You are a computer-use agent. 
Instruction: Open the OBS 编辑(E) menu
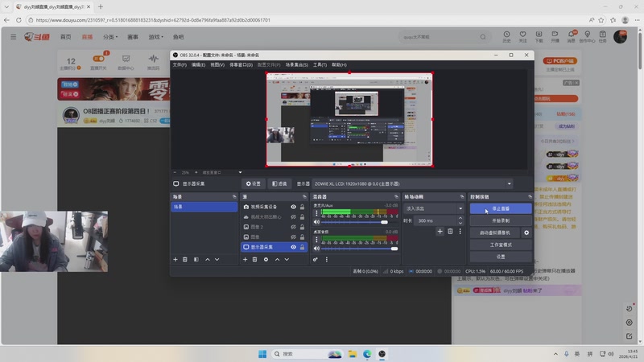[198, 65]
